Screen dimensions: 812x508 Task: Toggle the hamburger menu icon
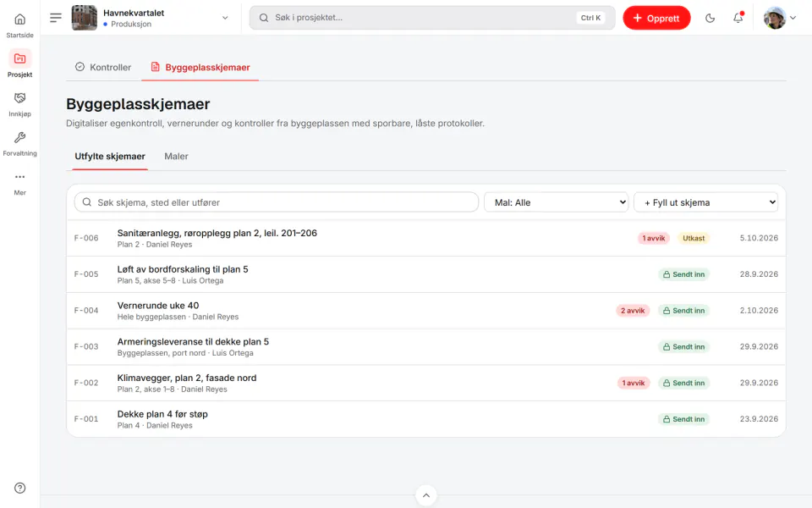tap(56, 18)
